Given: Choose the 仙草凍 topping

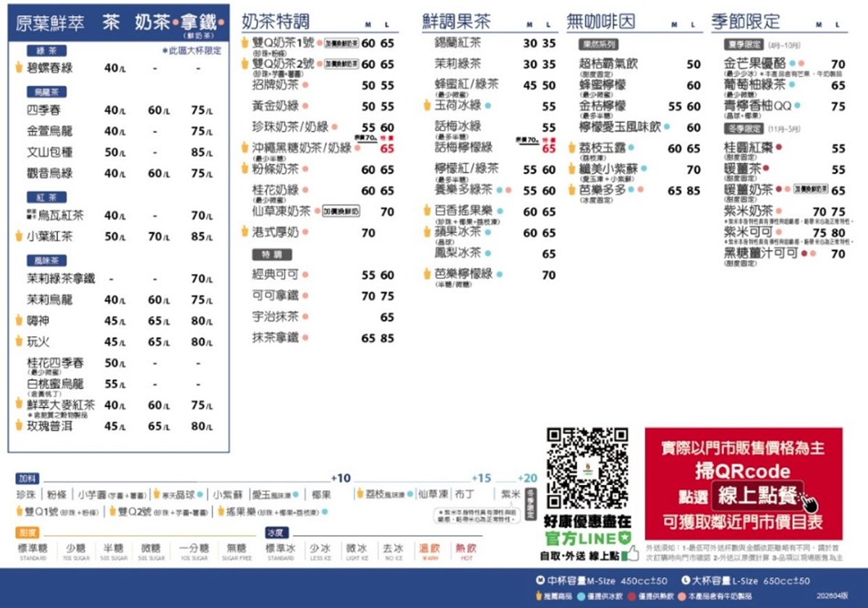Looking at the screenshot, I should pos(433,494).
